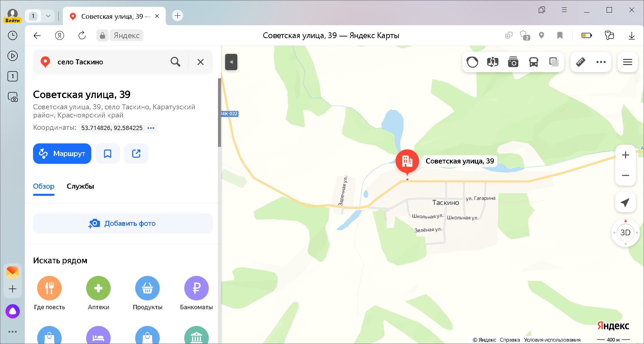Select the ruler measurement tool
Screen dimensions: 644x344
click(581, 62)
